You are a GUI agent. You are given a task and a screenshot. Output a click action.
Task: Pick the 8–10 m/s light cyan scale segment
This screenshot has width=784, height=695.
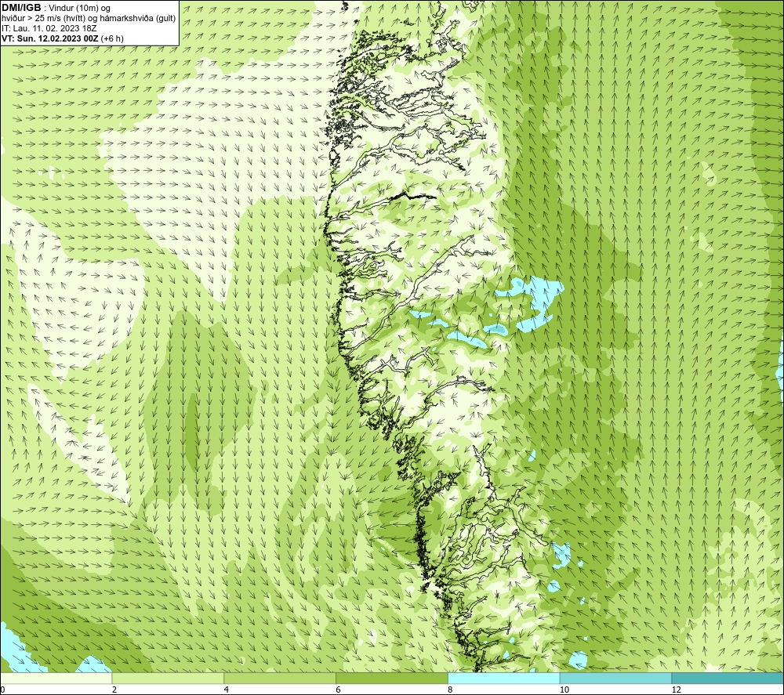click(504, 679)
